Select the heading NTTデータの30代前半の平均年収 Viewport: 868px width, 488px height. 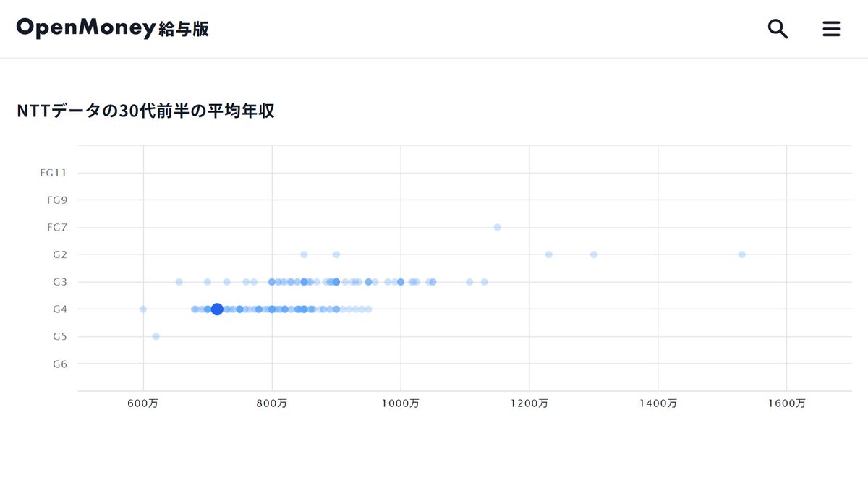point(145,111)
